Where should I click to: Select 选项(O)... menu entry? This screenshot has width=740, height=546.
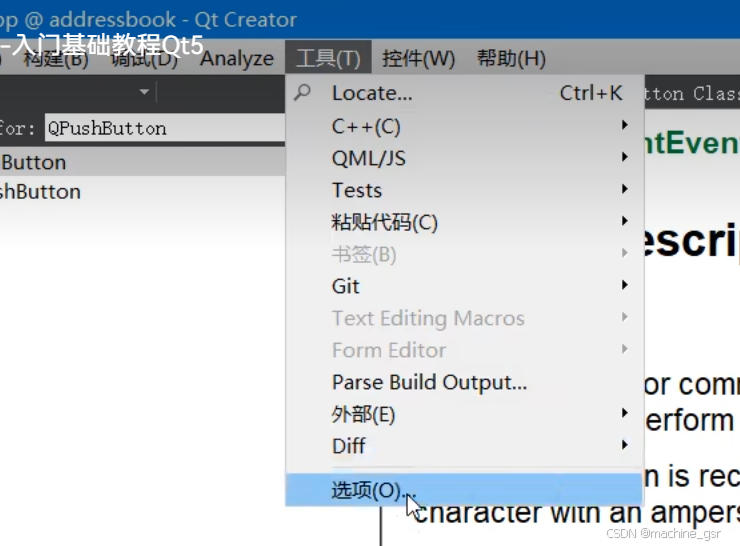(x=464, y=490)
